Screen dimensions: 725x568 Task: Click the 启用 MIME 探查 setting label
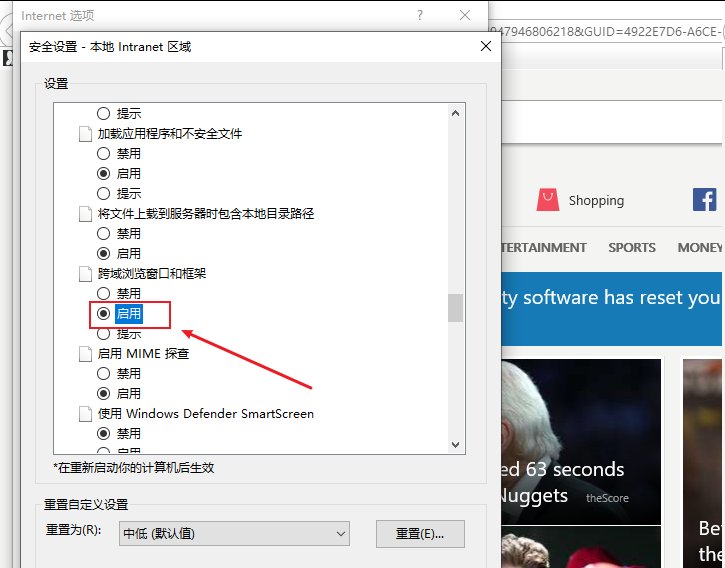point(143,354)
